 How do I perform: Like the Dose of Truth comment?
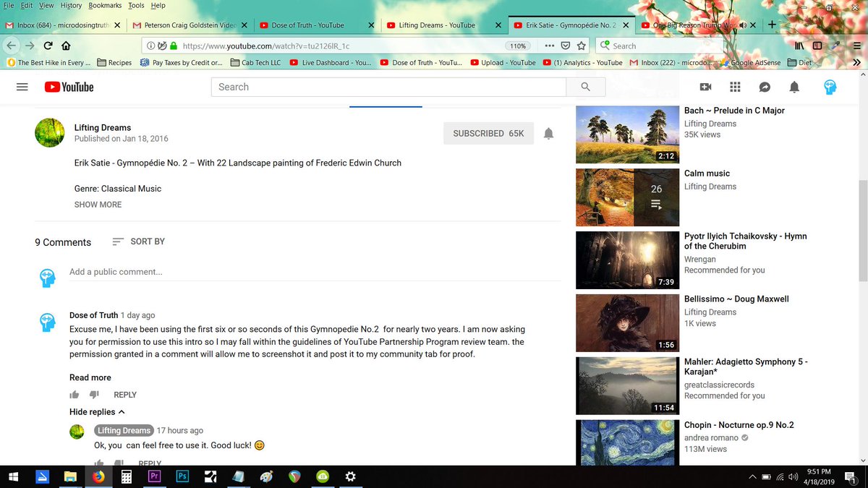[75, 395]
